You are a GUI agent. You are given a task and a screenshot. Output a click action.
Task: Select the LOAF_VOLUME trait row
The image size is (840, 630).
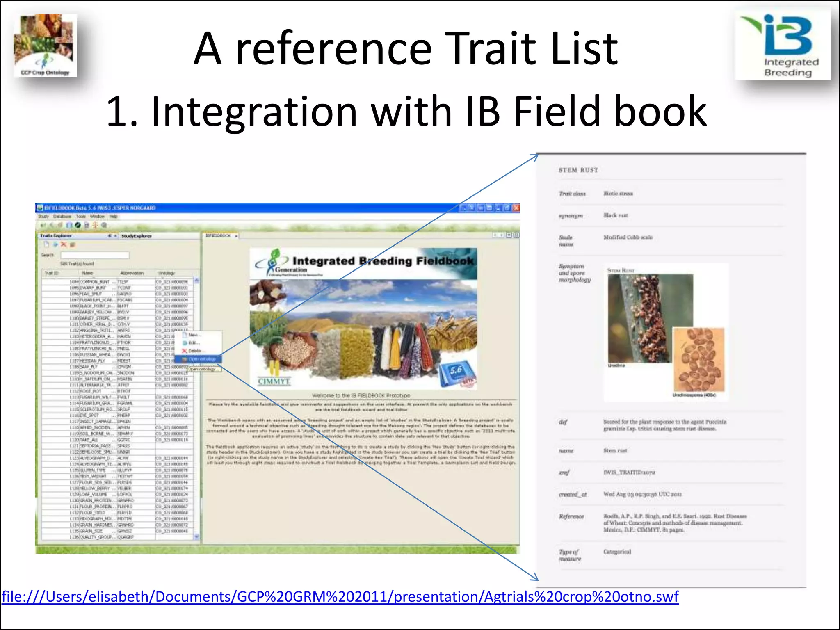tap(118, 494)
